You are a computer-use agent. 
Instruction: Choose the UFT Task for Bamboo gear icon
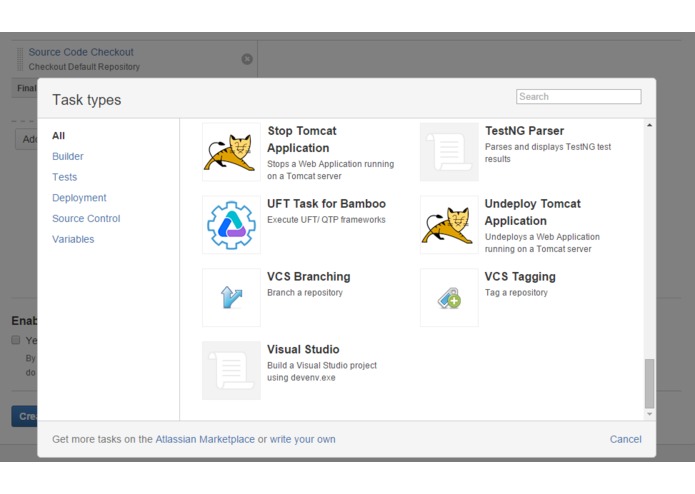pyautogui.click(x=231, y=225)
